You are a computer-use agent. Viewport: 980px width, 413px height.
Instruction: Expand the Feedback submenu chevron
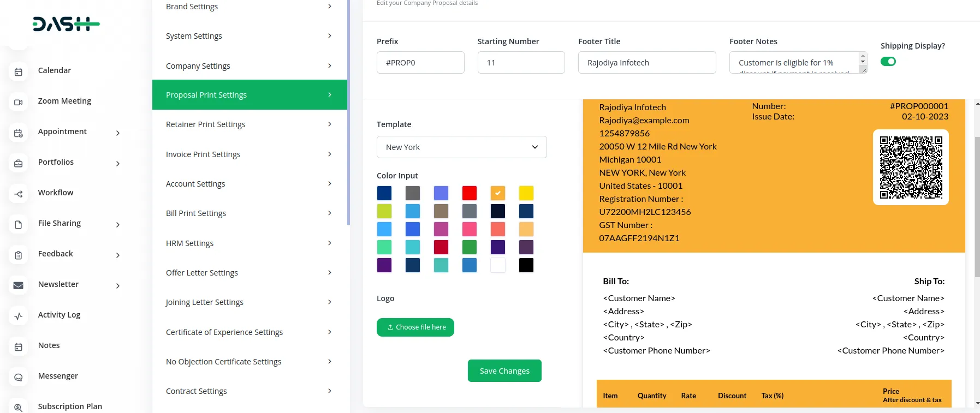pos(118,255)
